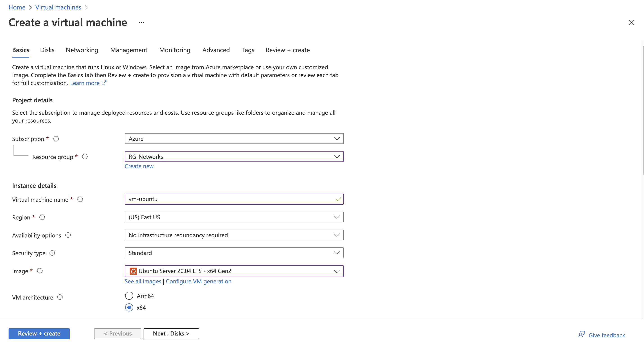Go to the Management tab
The width and height of the screenshot is (644, 349).
point(129,50)
